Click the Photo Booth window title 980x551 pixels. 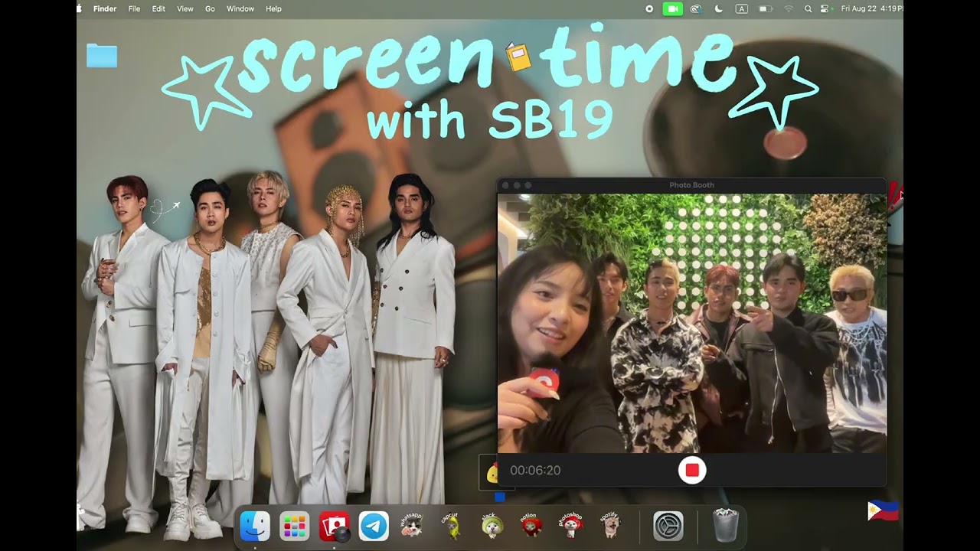(691, 185)
